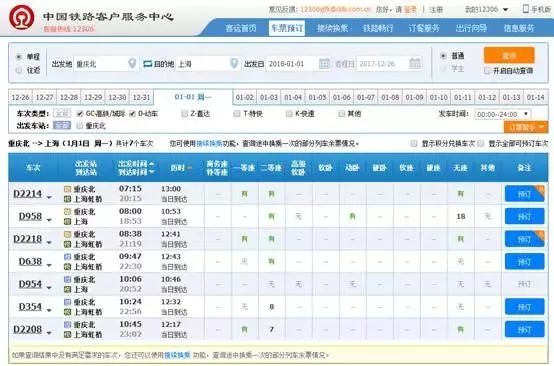Open passenger home navigation tab
The height and width of the screenshot is (366, 554).
pos(241,28)
